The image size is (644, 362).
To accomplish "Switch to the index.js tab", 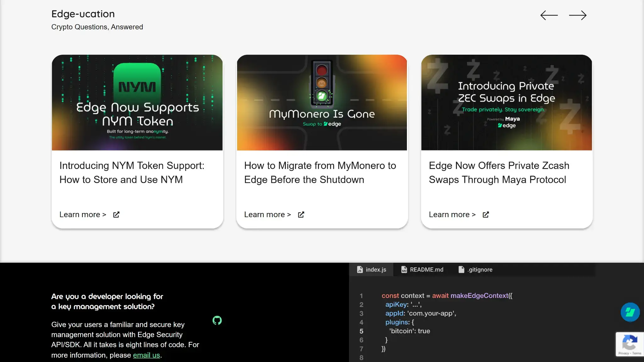I will [371, 270].
